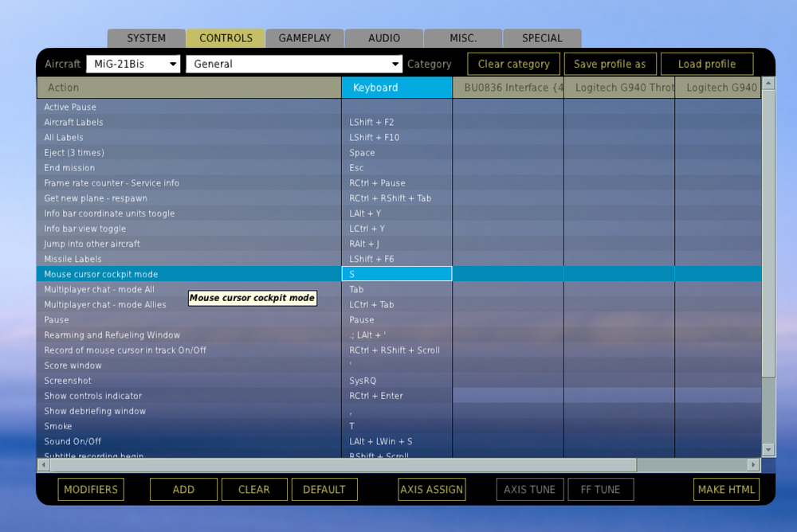797x532 pixels.
Task: Click the Clear category button
Action: pos(513,64)
